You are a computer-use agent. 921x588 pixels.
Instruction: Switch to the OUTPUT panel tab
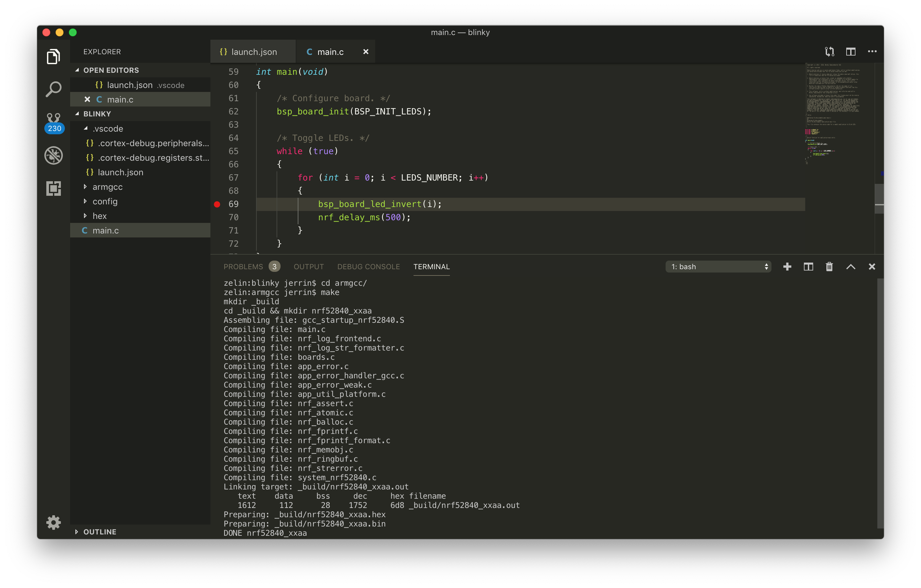pyautogui.click(x=308, y=267)
